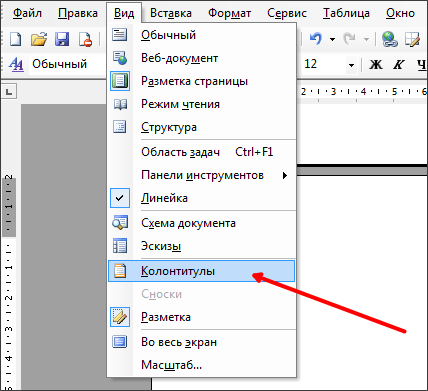Click the tab stop selector box
The width and height of the screenshot is (428, 391).
click(9, 92)
